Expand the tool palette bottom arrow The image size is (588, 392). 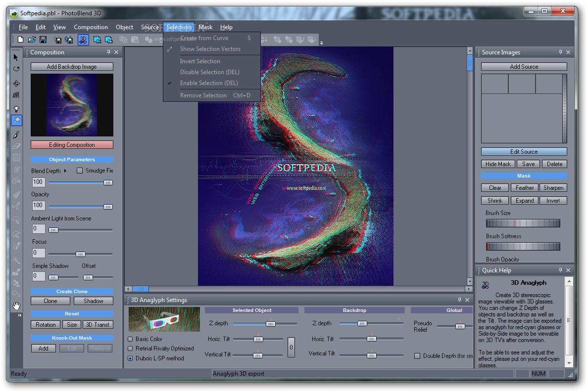(x=19, y=315)
